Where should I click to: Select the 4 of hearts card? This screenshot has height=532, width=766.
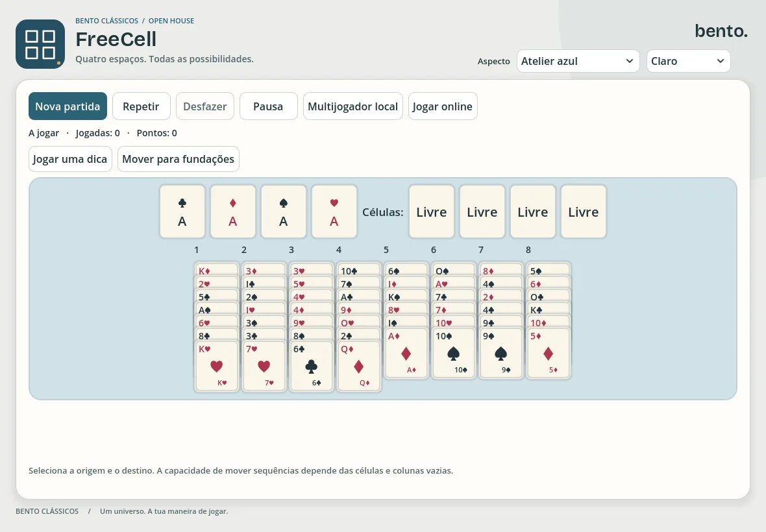point(312,296)
